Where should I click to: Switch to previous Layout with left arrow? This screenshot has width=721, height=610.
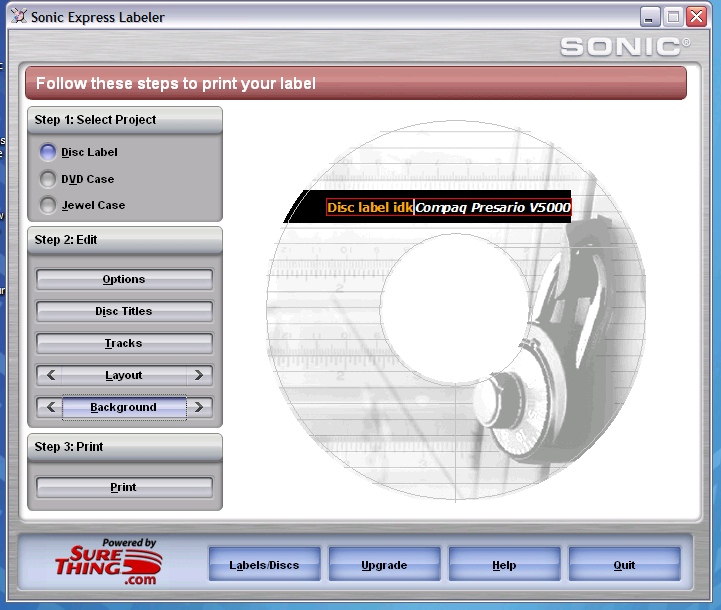pos(51,375)
